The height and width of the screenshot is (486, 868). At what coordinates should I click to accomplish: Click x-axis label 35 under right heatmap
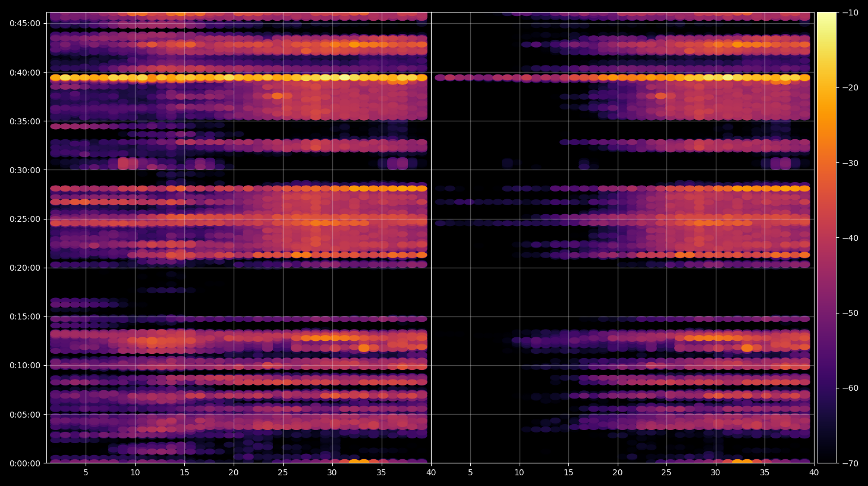(x=765, y=473)
